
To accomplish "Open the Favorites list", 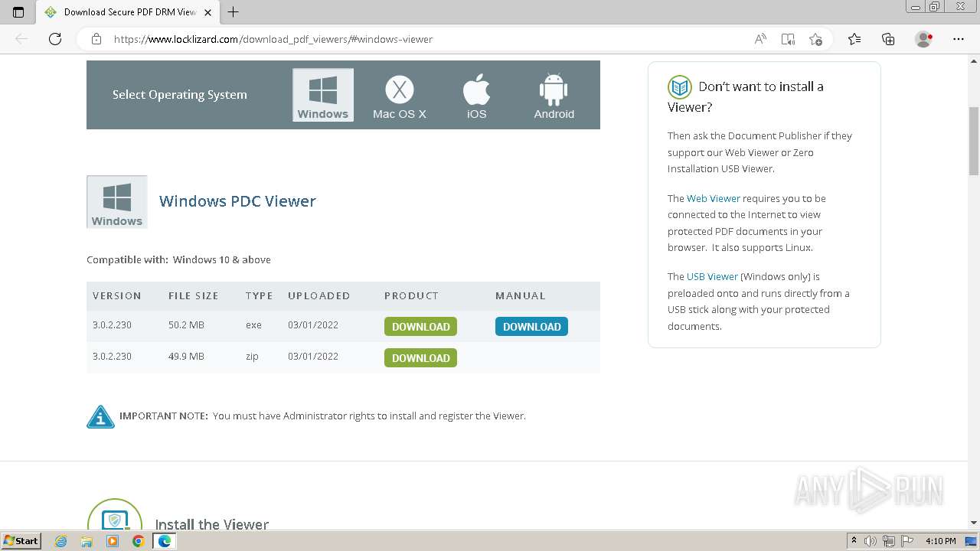I will pyautogui.click(x=854, y=39).
